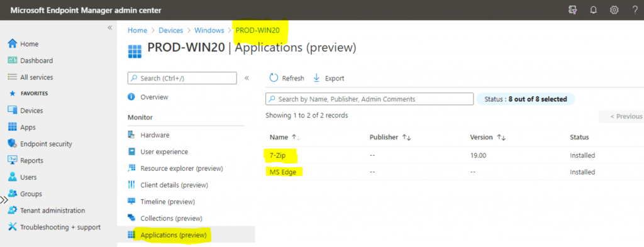Click the Refresh button label

click(x=293, y=79)
